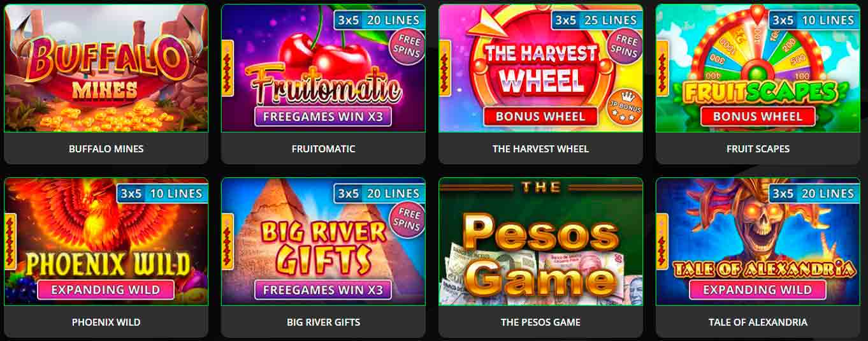Open the TALE OF ALEXANDRIA title link
The image size is (868, 341).
click(758, 322)
